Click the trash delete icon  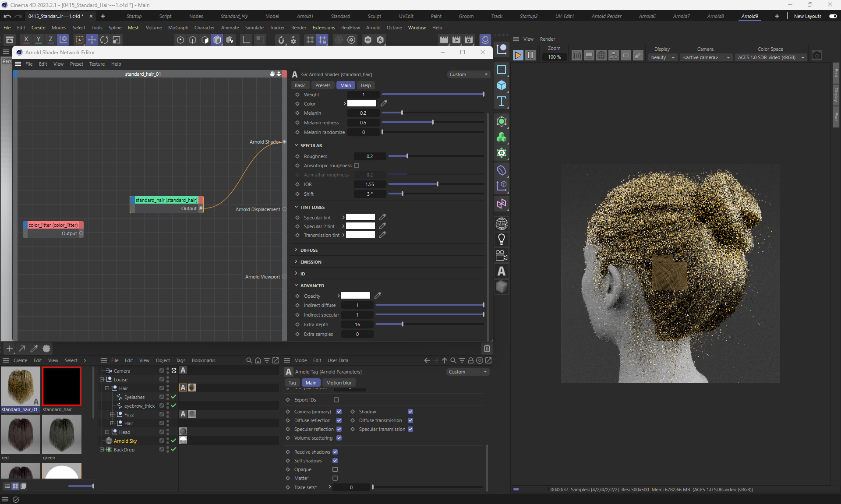[x=487, y=349]
